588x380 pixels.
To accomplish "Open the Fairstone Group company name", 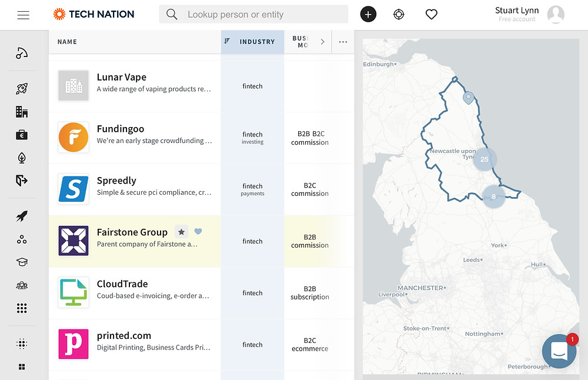I will (x=132, y=232).
